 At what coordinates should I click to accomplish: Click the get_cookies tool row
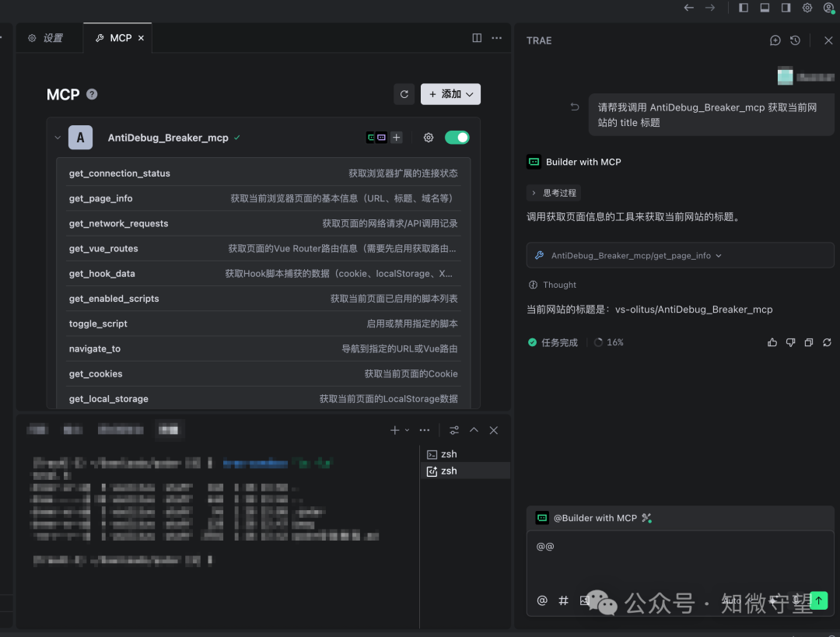pyautogui.click(x=263, y=374)
